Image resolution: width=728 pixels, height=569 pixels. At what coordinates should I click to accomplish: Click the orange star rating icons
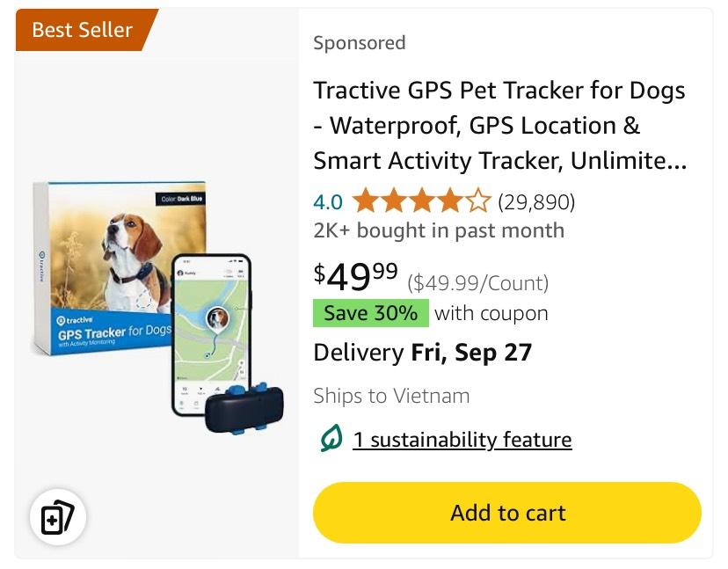pyautogui.click(x=420, y=202)
